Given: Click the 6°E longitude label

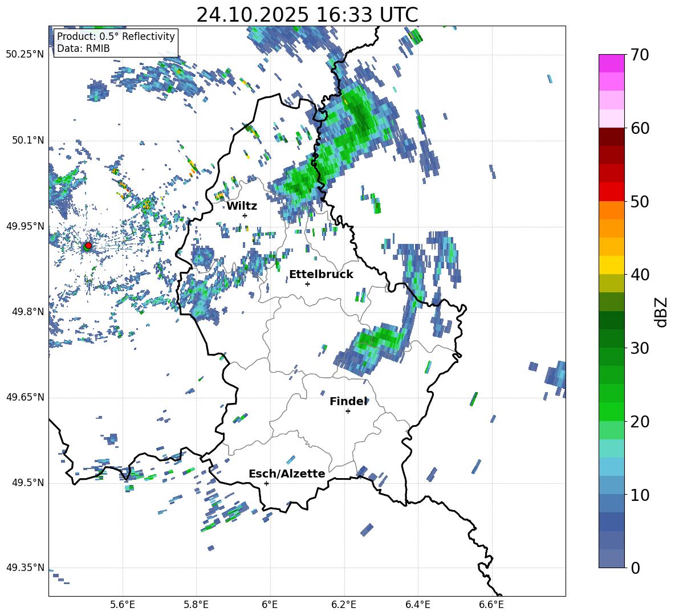Looking at the screenshot, I should point(270,605).
